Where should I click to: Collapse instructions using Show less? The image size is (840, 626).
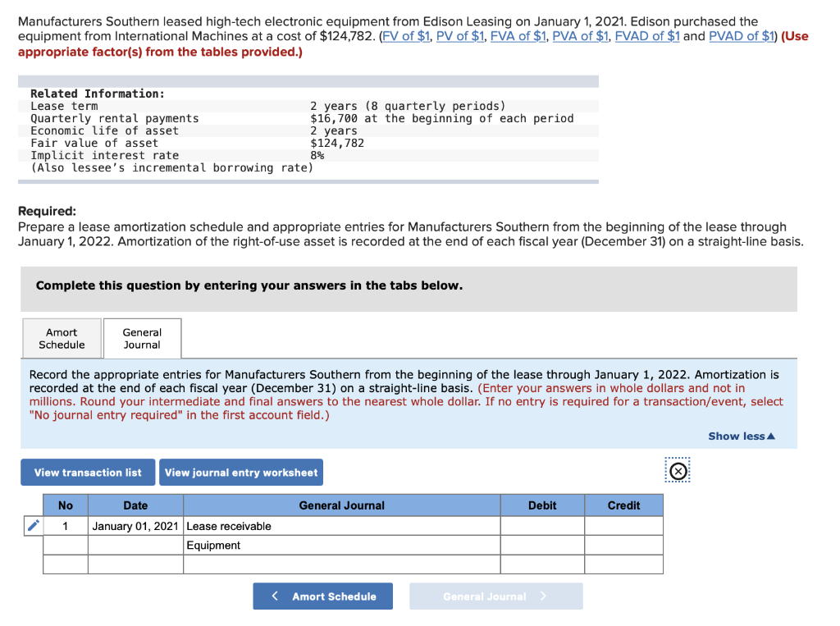[x=741, y=436]
